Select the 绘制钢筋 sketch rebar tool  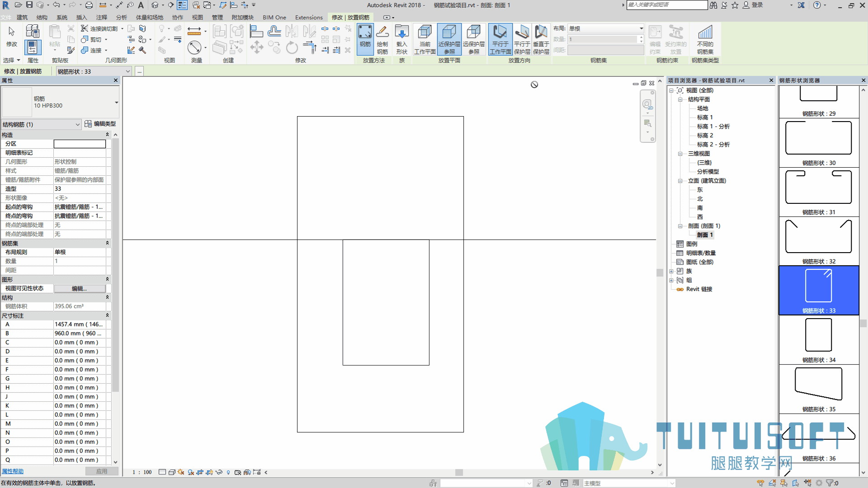382,40
